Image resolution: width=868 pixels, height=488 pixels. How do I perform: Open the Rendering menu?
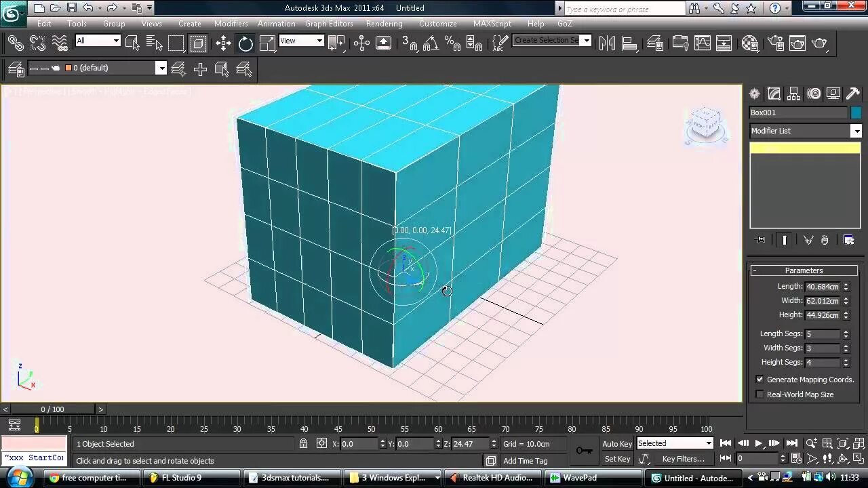(x=384, y=23)
